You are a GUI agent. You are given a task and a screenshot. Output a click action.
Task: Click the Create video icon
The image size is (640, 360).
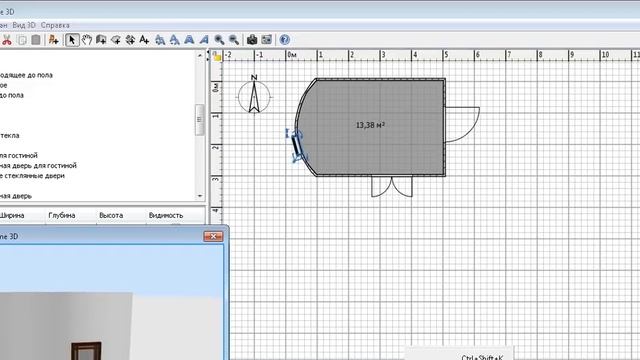click(267, 40)
